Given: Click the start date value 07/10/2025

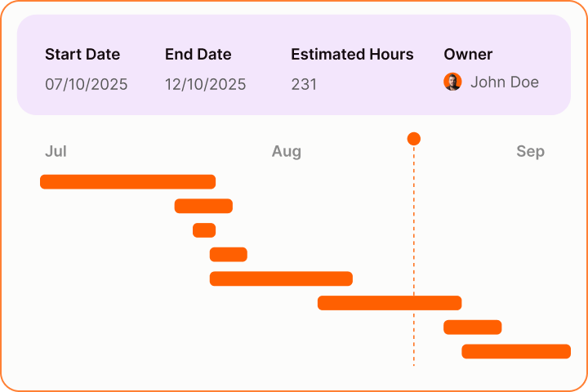Looking at the screenshot, I should 86,84.
